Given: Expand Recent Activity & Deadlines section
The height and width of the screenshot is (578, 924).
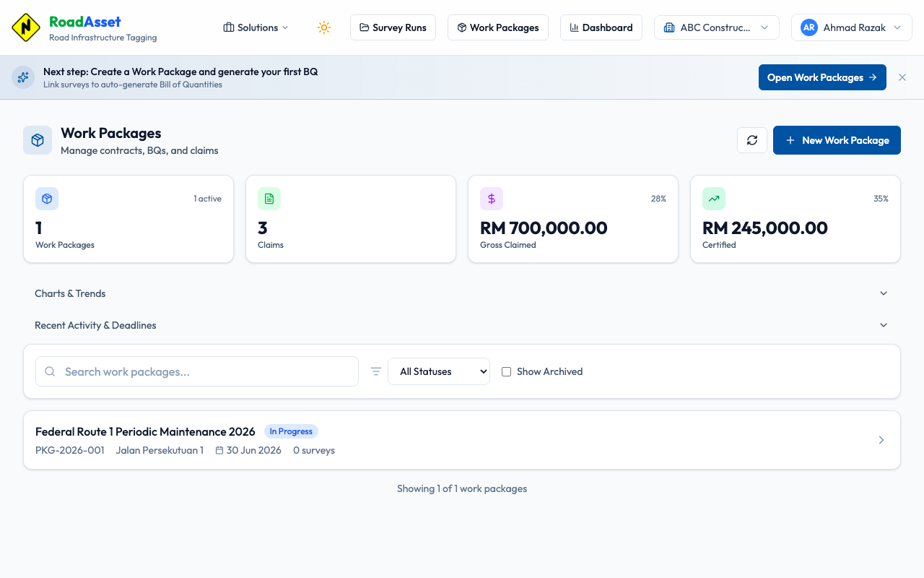Looking at the screenshot, I should pos(462,325).
